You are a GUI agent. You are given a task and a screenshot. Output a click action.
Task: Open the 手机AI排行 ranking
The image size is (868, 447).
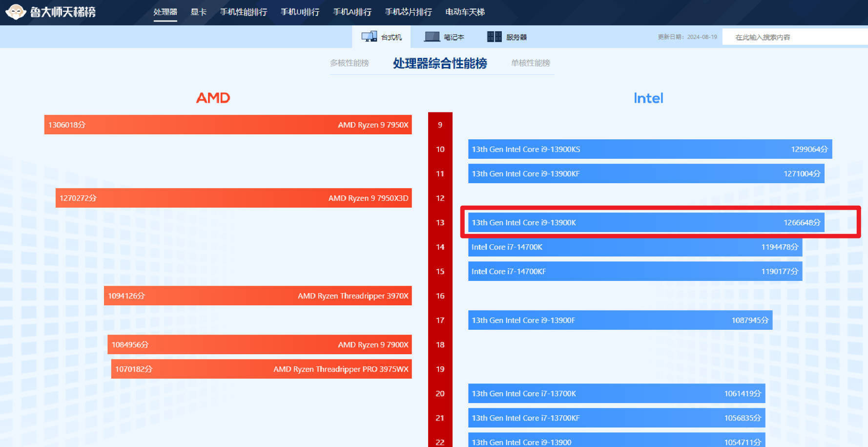(352, 12)
